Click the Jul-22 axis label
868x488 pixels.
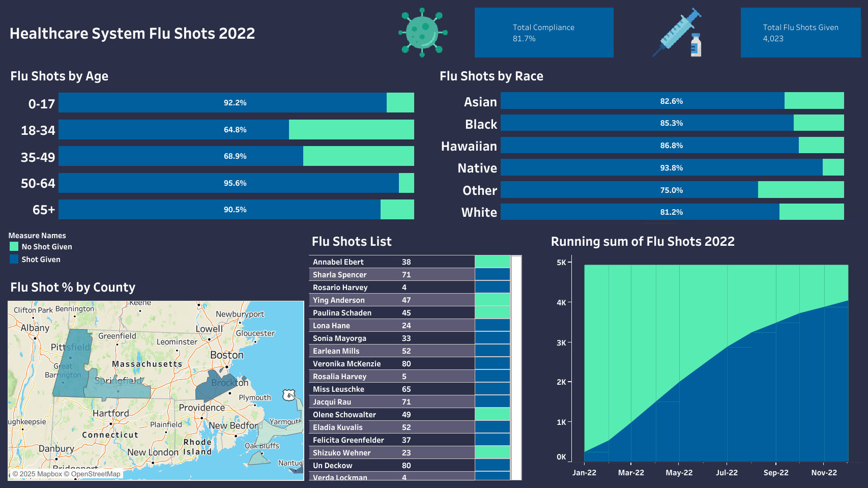click(x=727, y=472)
